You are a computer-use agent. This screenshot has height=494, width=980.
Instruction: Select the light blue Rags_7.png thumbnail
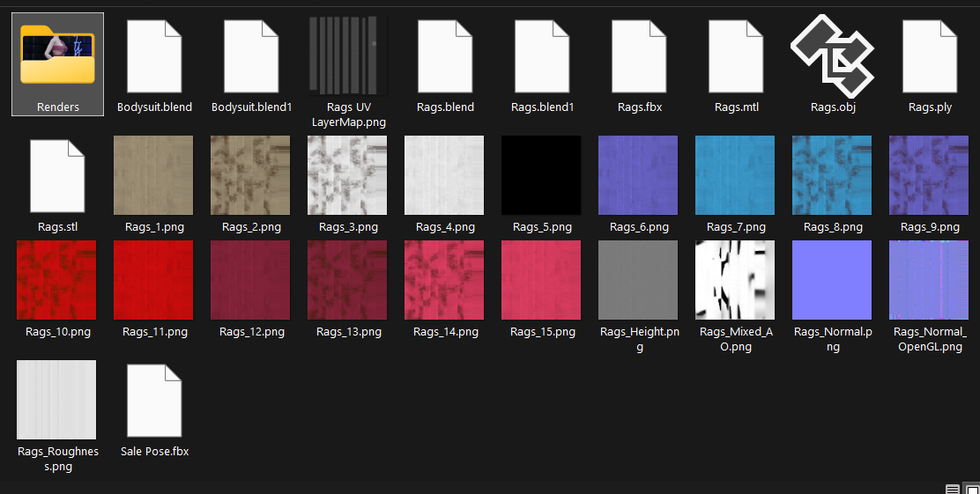pyautogui.click(x=735, y=175)
